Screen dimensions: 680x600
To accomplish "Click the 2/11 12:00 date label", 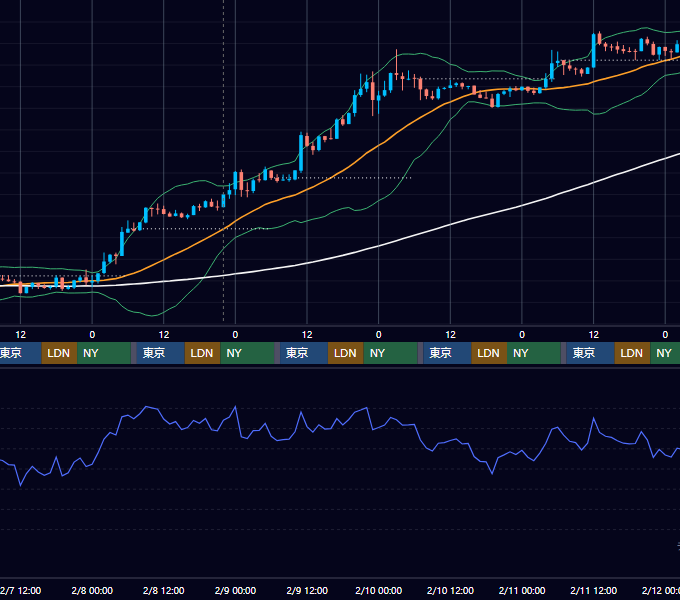I will tap(593, 590).
